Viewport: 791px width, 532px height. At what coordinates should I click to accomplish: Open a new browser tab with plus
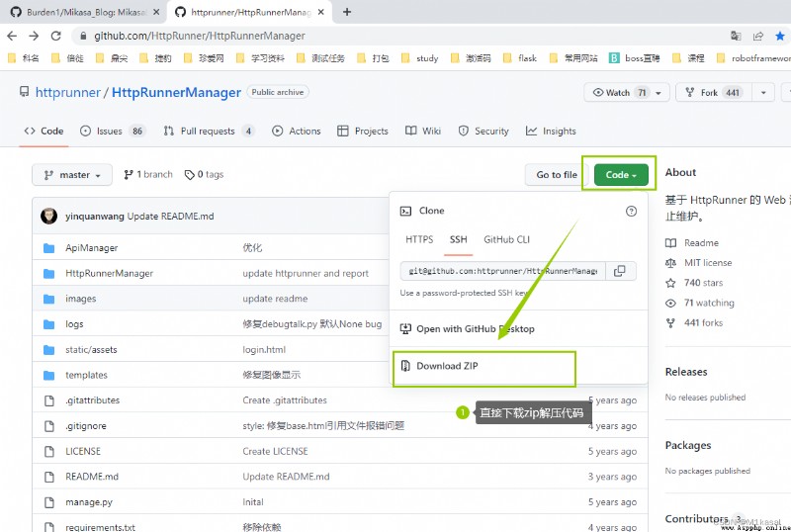coord(347,12)
